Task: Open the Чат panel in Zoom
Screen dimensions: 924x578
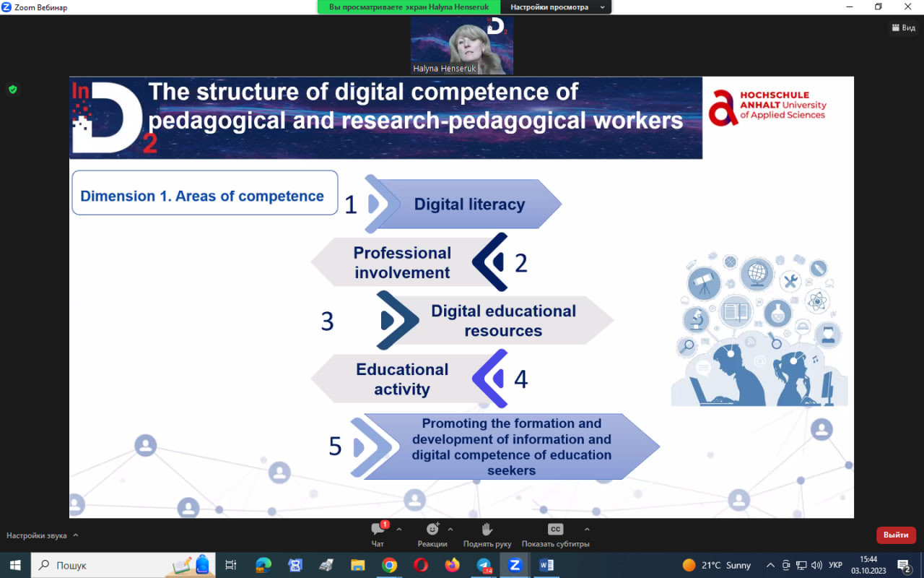Action: coord(378,535)
